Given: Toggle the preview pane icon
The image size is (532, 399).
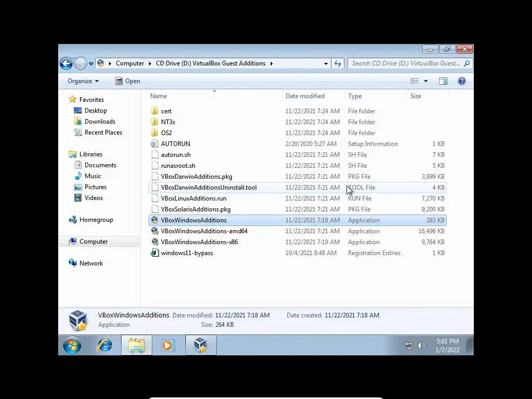Looking at the screenshot, I should [x=443, y=81].
